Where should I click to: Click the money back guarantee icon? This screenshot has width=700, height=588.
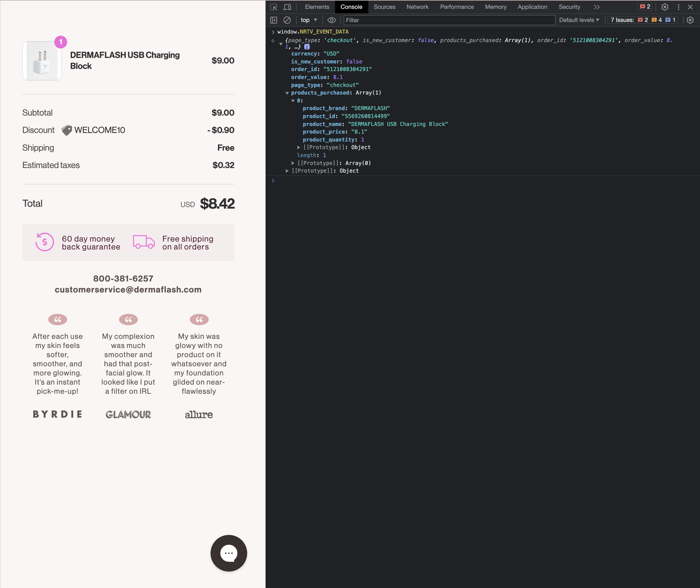click(x=45, y=242)
